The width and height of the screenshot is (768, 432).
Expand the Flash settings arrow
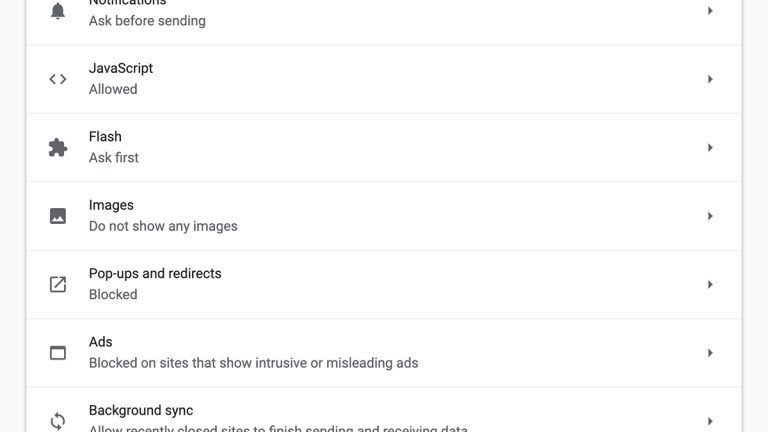[710, 148]
